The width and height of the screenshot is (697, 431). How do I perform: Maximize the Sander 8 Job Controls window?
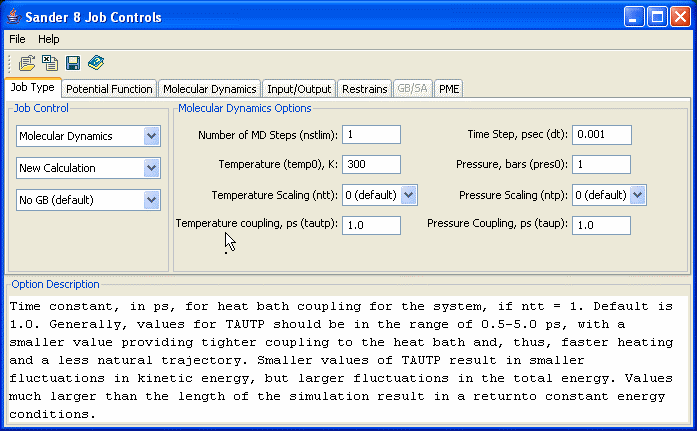[x=657, y=17]
